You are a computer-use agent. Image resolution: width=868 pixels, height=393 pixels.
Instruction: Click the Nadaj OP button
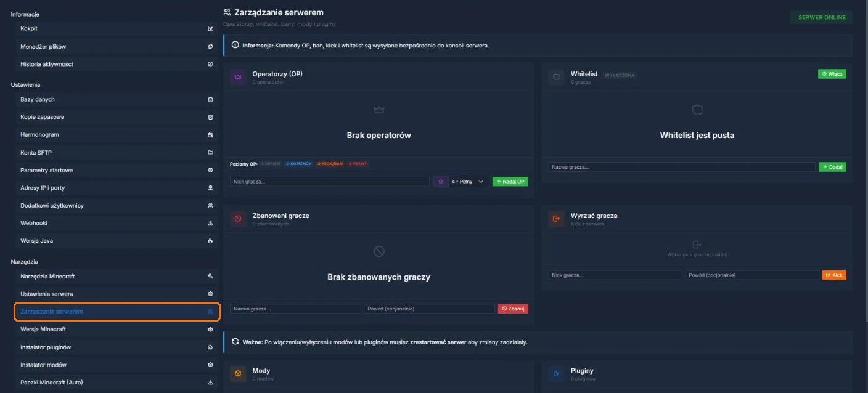click(510, 182)
